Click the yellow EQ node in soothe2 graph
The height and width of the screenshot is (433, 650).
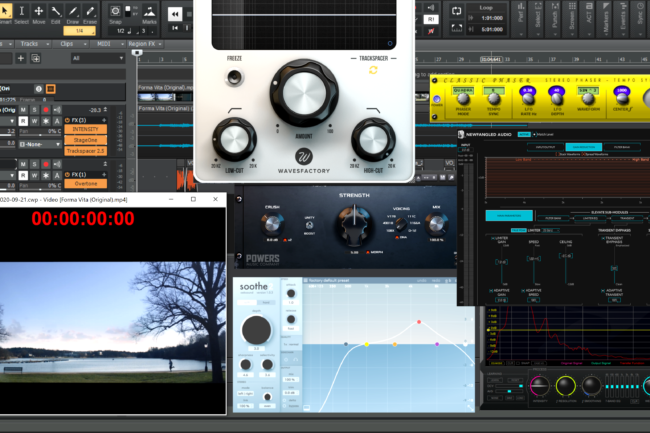tap(366, 344)
